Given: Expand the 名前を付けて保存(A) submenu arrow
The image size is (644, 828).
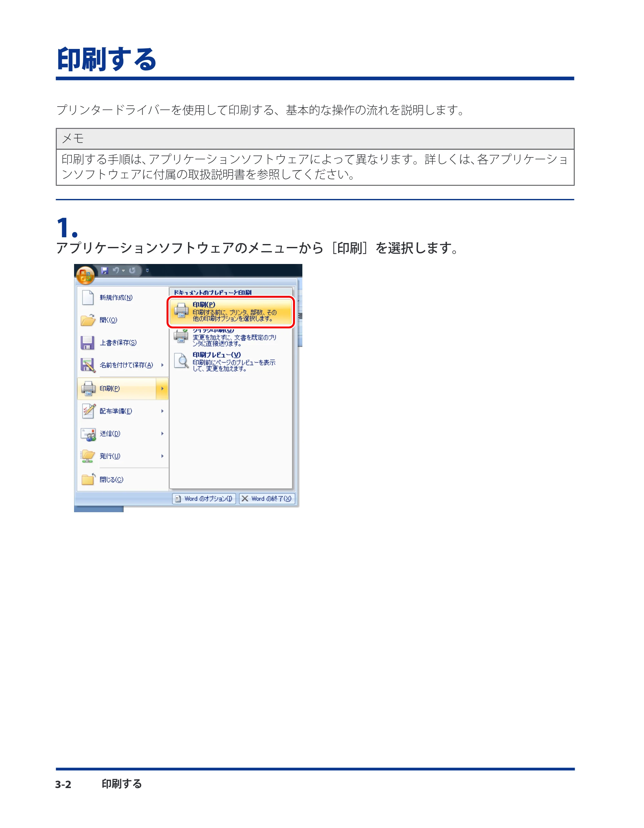Looking at the screenshot, I should coord(162,365).
